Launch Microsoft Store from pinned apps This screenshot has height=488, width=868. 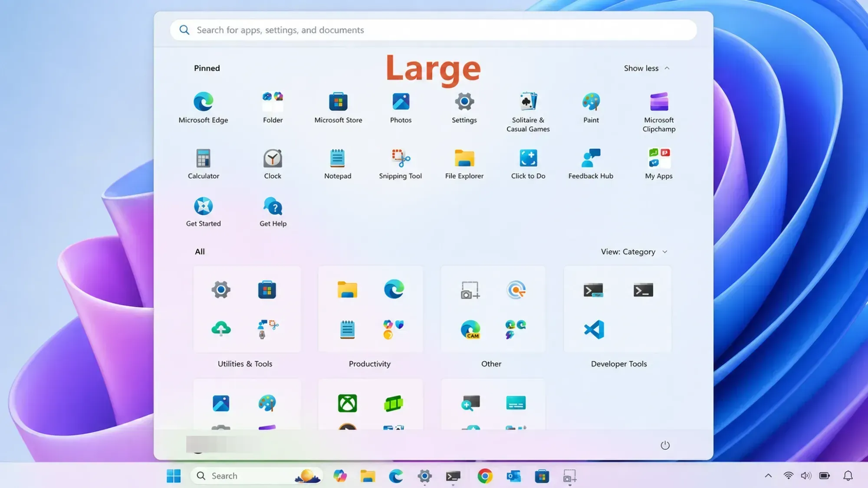point(338,108)
